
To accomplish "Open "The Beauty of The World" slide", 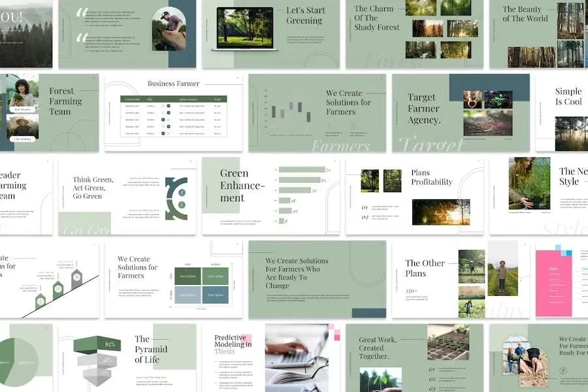I will point(538,34).
